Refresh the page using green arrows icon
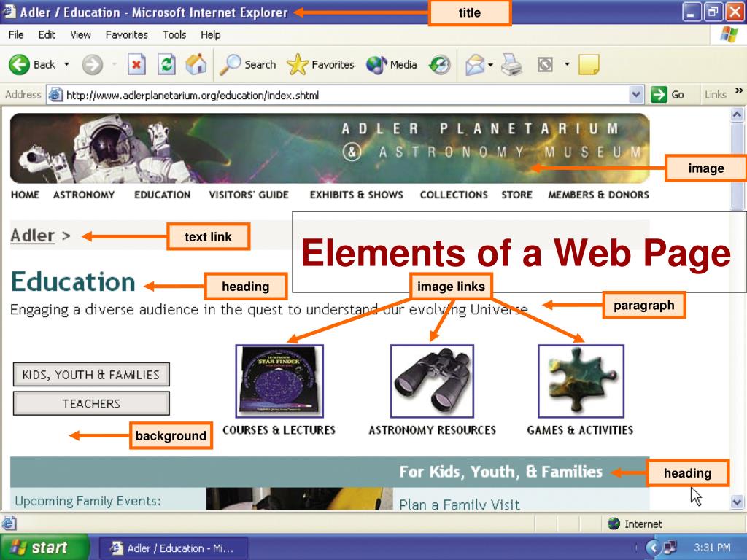Viewport: 747px width, 560px height. [x=166, y=64]
